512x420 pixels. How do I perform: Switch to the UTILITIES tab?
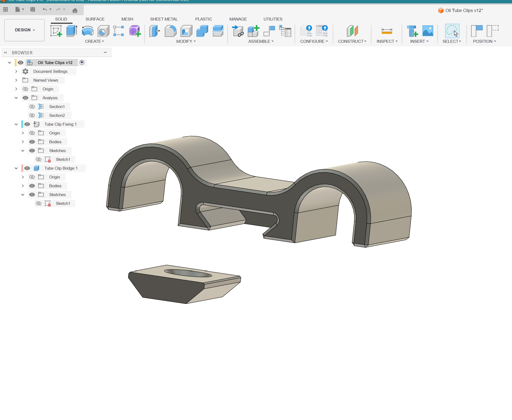tap(273, 19)
